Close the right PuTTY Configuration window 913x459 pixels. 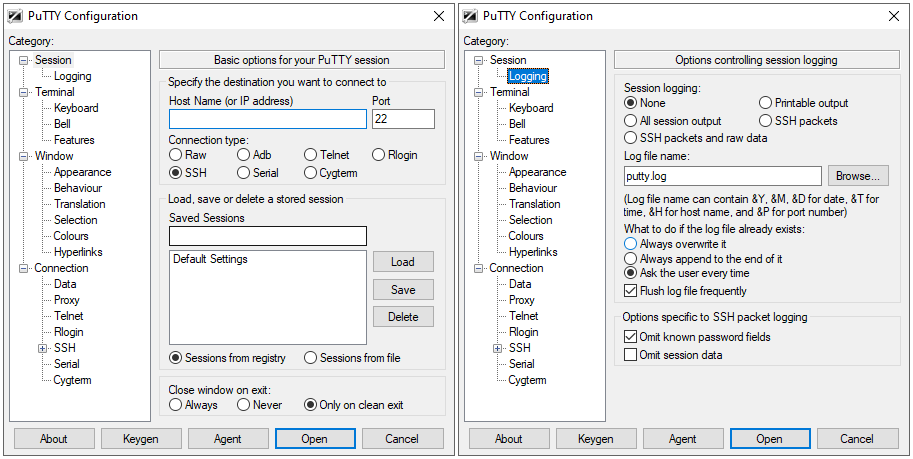point(894,16)
